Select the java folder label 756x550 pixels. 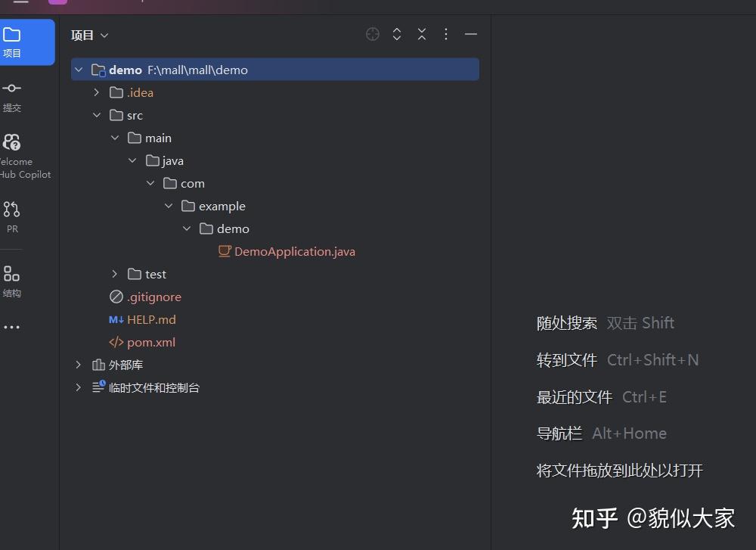172,160
